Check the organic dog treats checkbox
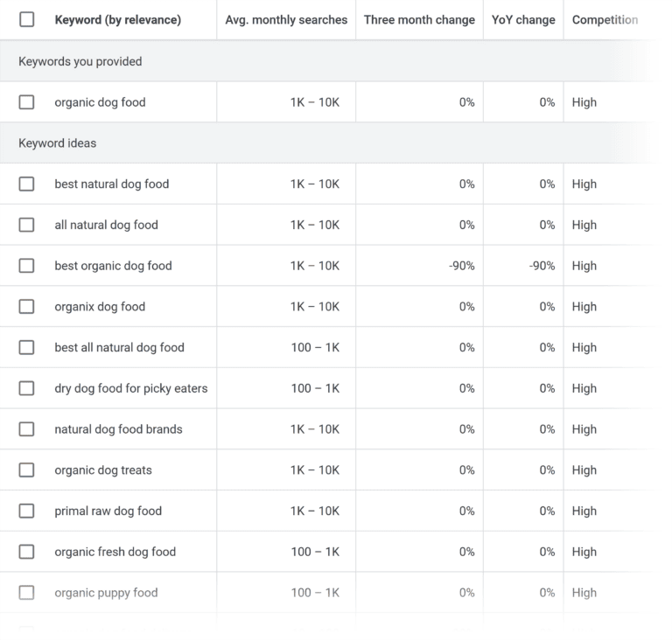Screen dimensions: 672x640 pos(26,470)
